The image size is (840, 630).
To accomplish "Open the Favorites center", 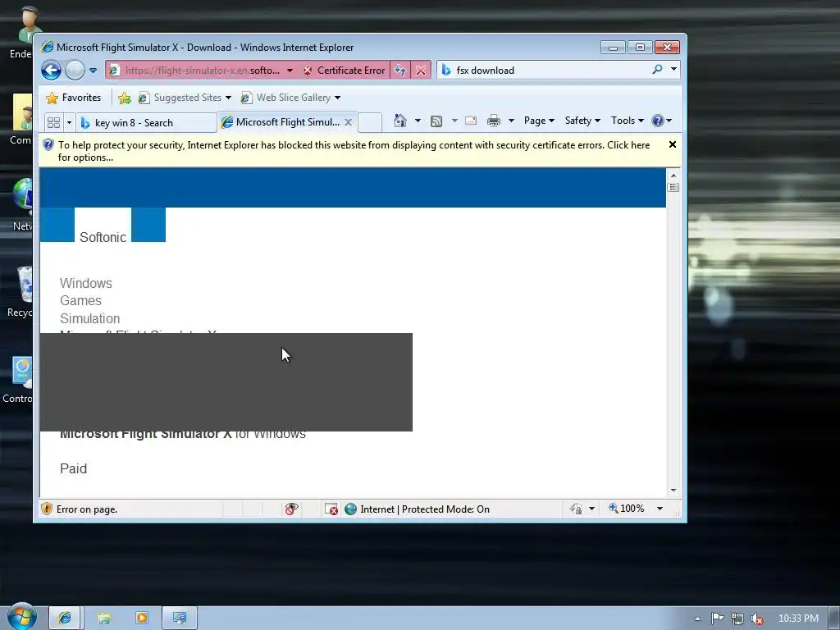I will pyautogui.click(x=73, y=98).
